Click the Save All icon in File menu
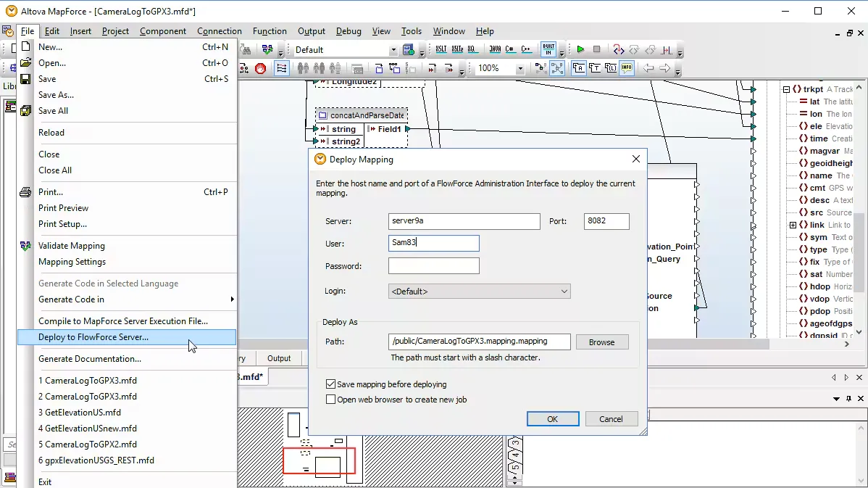The image size is (868, 488). tap(25, 111)
